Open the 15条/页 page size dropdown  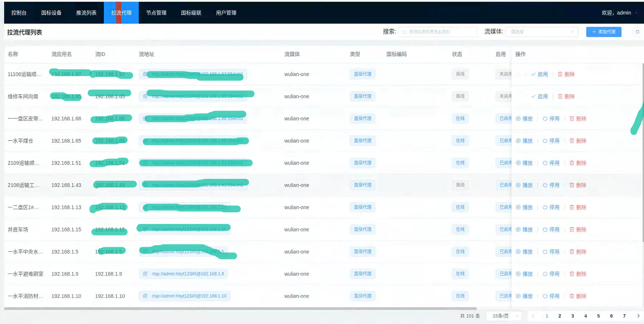(x=504, y=316)
